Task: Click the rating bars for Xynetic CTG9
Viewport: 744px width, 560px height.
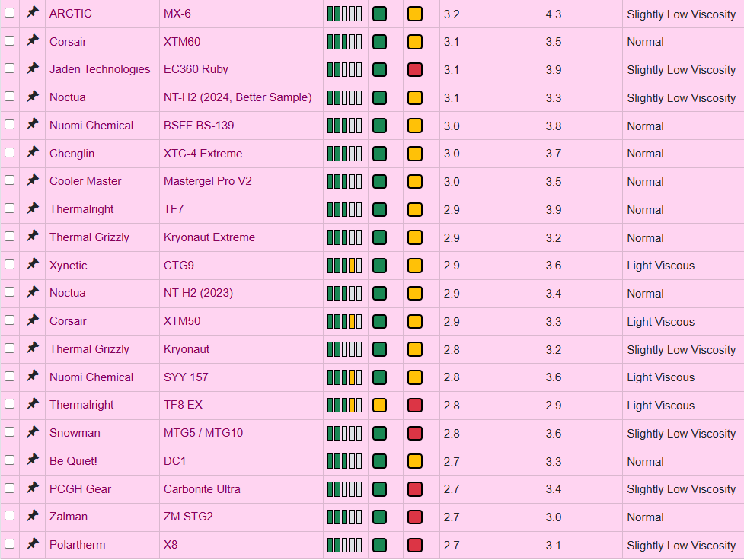Action: click(x=344, y=266)
